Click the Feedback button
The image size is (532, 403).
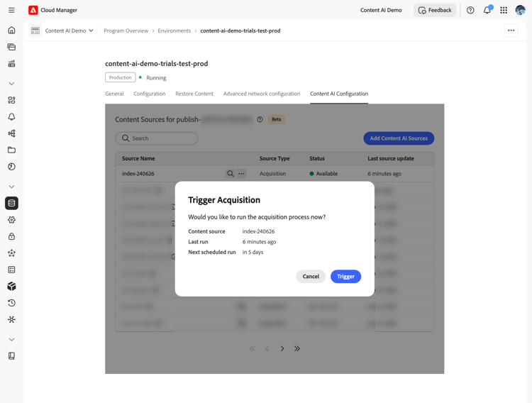point(435,10)
